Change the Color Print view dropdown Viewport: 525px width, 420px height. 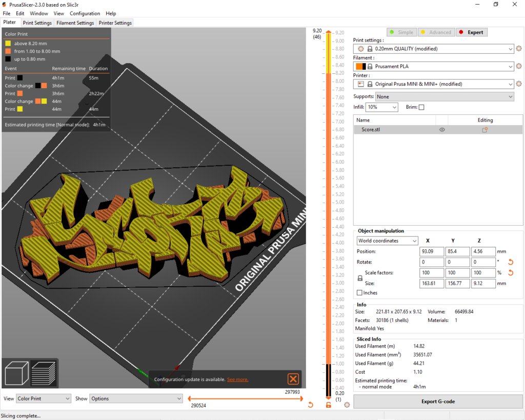[43, 398]
